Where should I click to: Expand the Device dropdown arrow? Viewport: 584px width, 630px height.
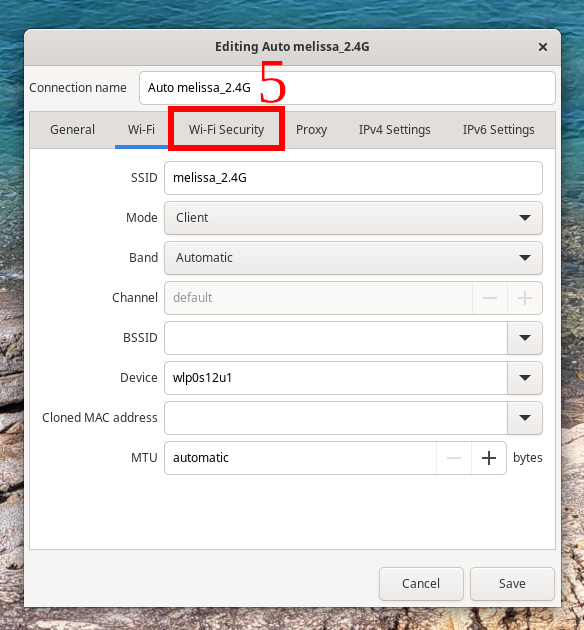[525, 378]
